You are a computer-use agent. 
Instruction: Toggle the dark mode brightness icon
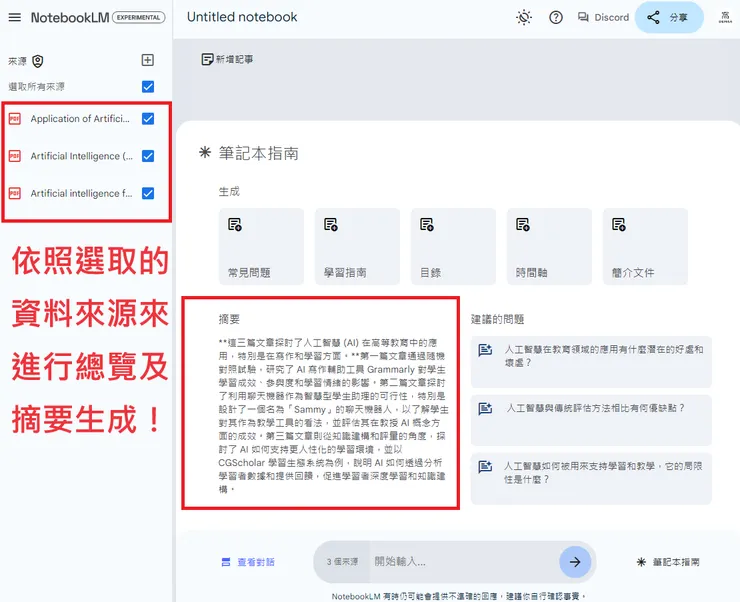pos(524,17)
